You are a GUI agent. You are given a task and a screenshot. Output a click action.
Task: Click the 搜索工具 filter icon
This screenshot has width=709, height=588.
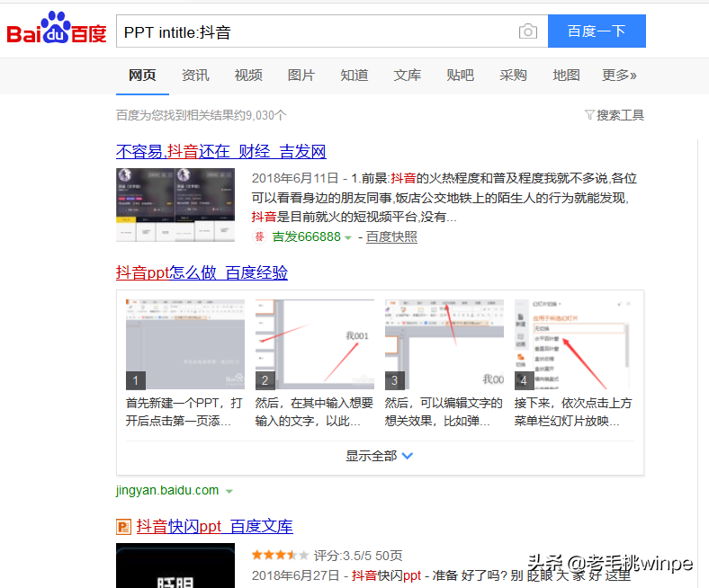(589, 115)
